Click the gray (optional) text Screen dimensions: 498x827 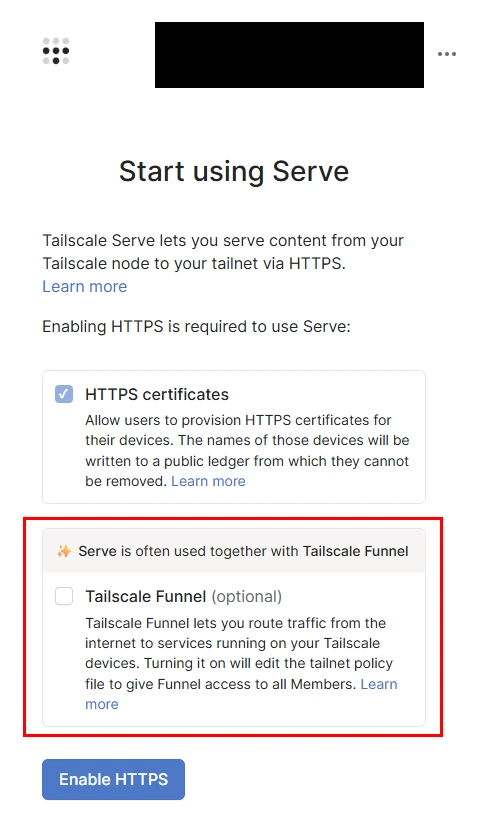coord(247,597)
